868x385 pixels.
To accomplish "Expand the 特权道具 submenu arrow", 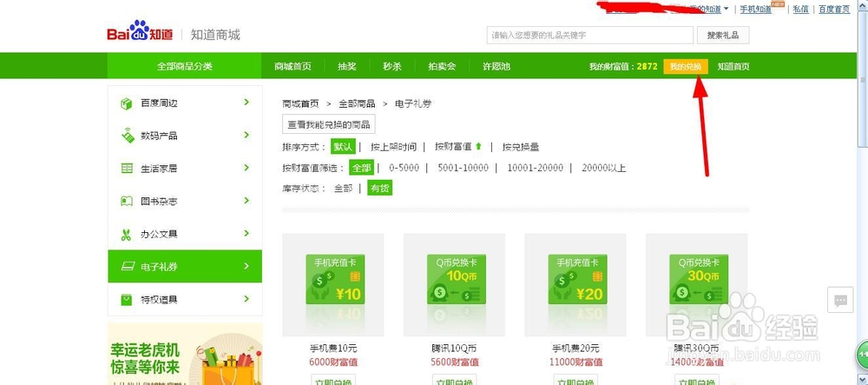I will [x=247, y=299].
